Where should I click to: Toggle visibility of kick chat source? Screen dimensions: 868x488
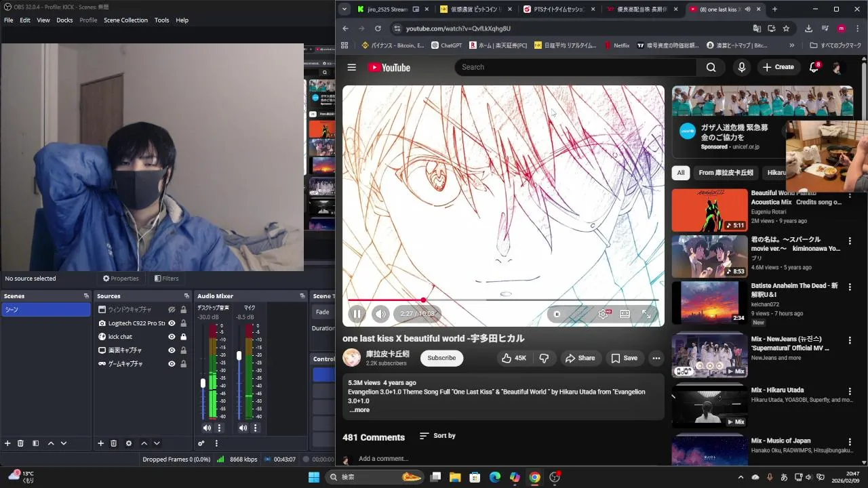click(172, 337)
